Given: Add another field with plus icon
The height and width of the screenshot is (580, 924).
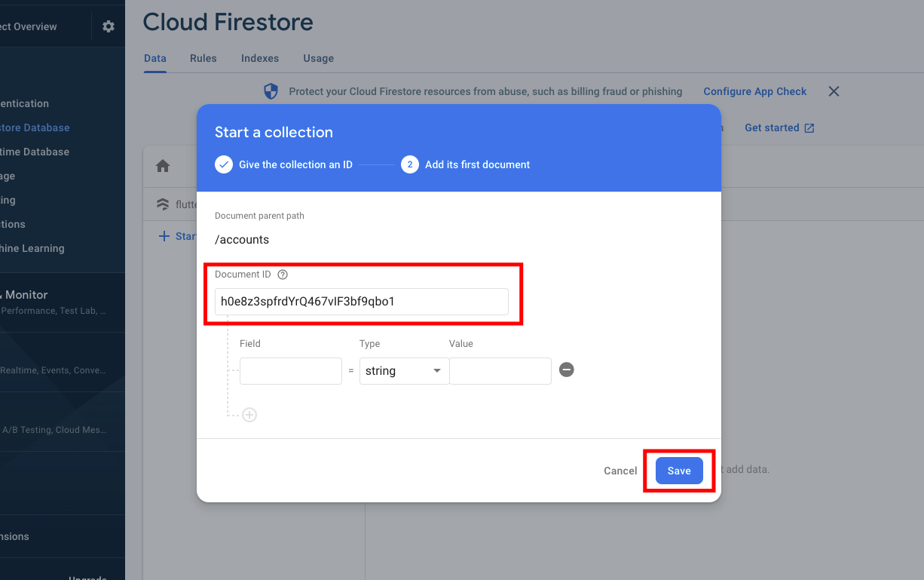Looking at the screenshot, I should coord(249,415).
